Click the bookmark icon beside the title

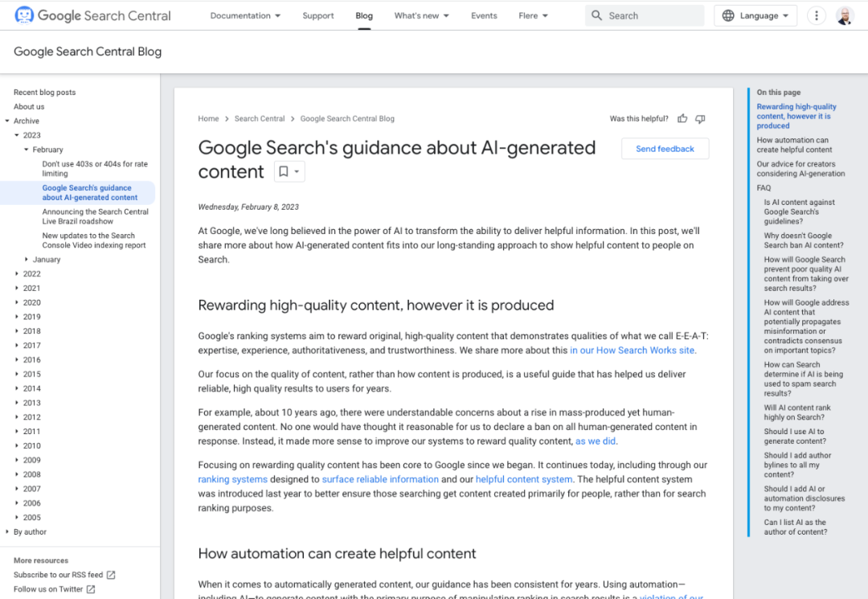[x=283, y=171]
